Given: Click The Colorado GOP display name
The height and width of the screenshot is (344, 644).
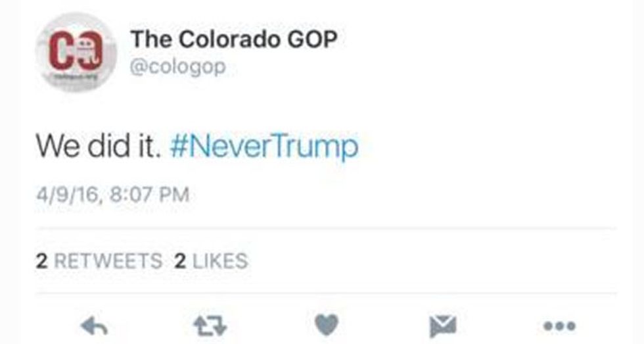Looking at the screenshot, I should 234,39.
